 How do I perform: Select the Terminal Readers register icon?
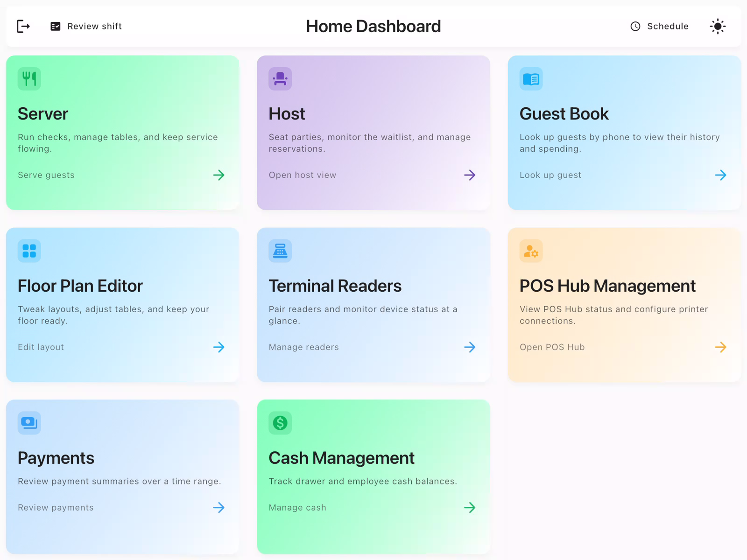(280, 251)
